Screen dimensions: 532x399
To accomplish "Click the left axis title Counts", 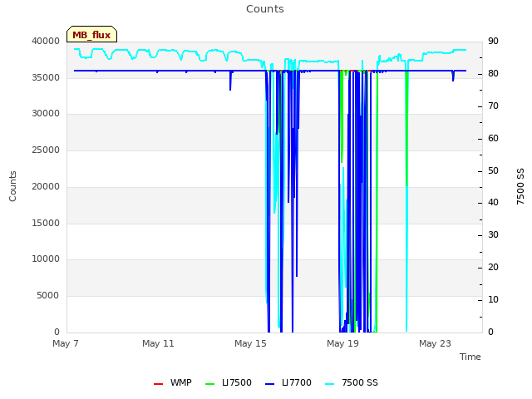I will 12,186.
